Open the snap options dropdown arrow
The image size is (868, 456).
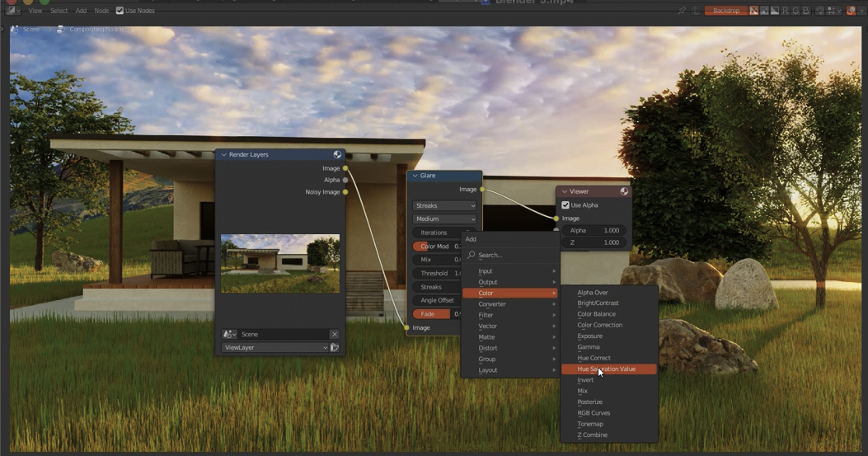[840, 11]
